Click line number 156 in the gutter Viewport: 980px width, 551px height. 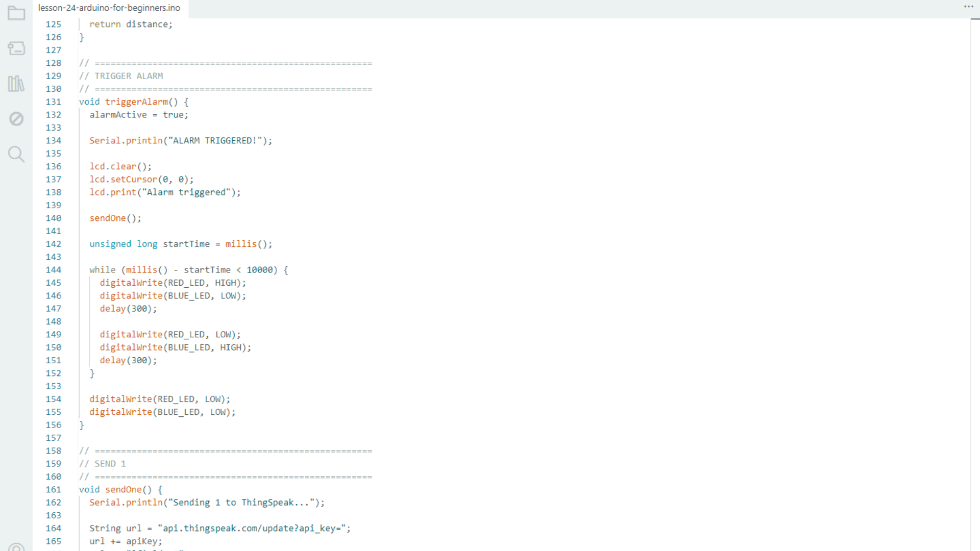[x=54, y=425]
